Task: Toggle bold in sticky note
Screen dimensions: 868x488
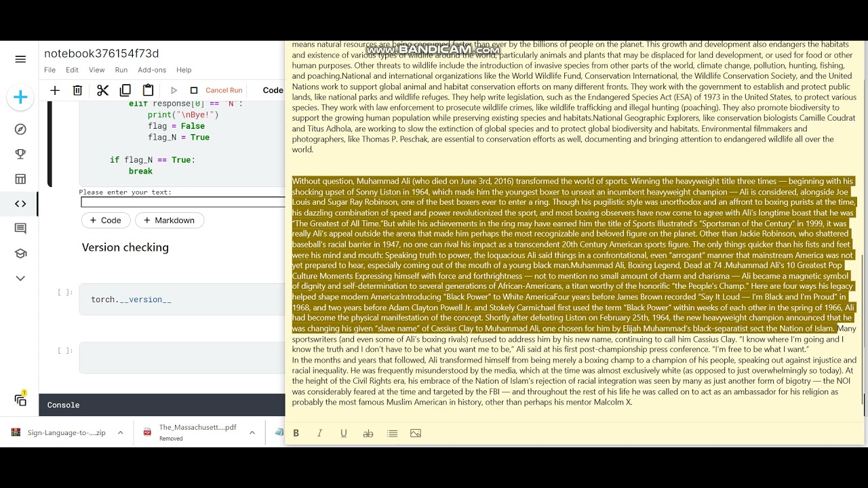Action: (296, 433)
